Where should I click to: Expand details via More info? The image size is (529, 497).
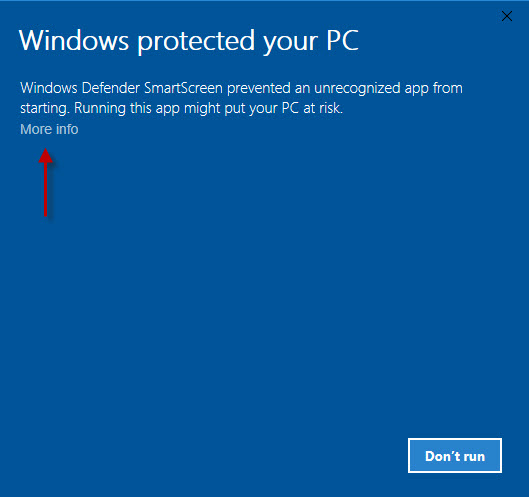(49, 129)
